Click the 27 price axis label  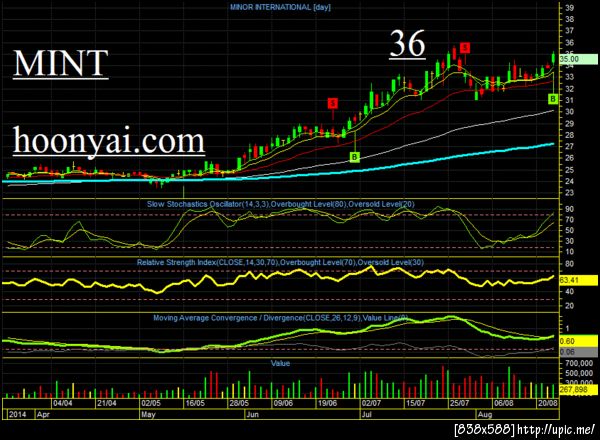[569, 147]
